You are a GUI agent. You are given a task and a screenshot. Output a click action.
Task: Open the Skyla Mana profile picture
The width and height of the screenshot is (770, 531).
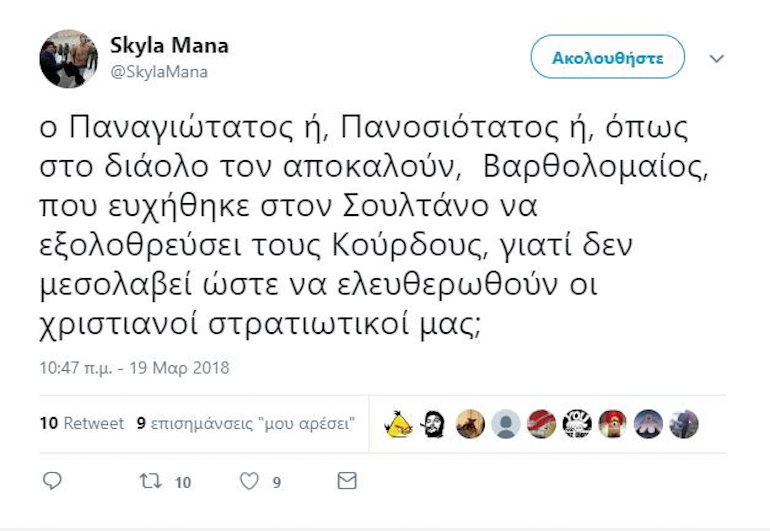pyautogui.click(x=69, y=58)
